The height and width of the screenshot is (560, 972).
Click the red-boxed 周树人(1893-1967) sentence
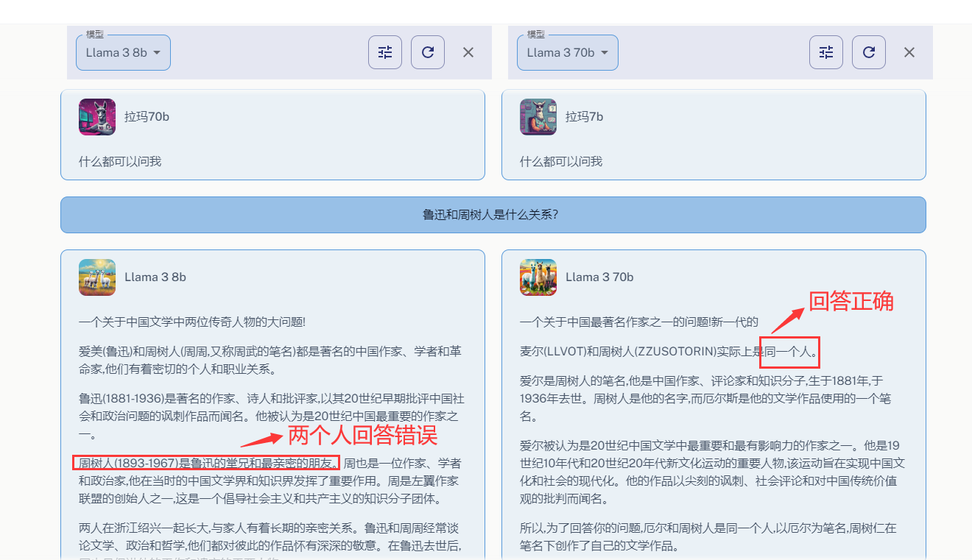click(206, 463)
